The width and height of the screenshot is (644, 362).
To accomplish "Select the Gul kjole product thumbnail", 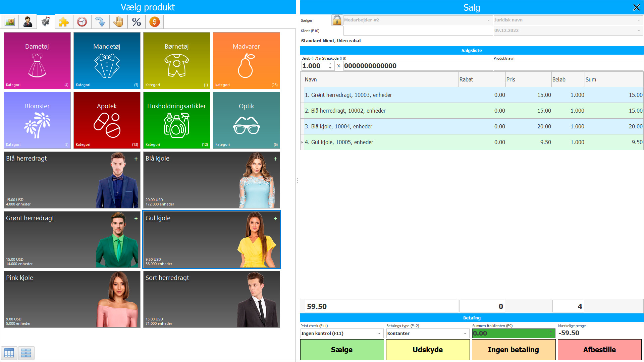I will coord(211,239).
